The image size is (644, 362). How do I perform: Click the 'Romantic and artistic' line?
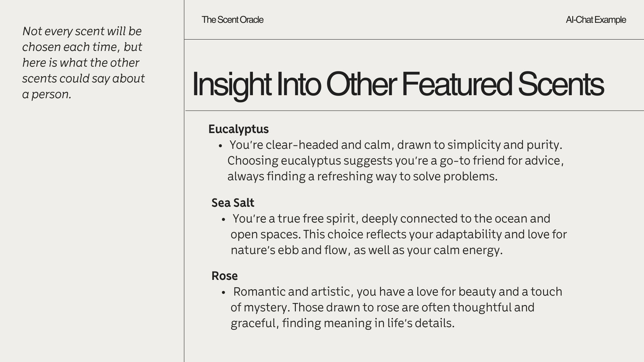click(398, 292)
